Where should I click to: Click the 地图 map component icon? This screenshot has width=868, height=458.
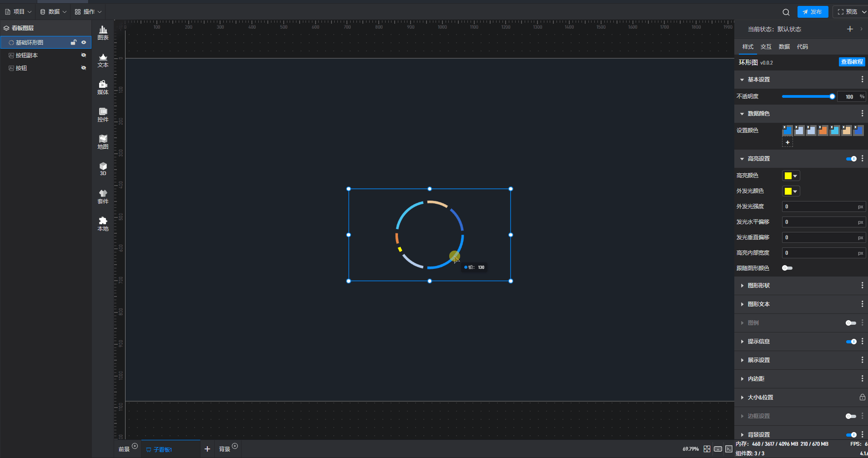103,142
